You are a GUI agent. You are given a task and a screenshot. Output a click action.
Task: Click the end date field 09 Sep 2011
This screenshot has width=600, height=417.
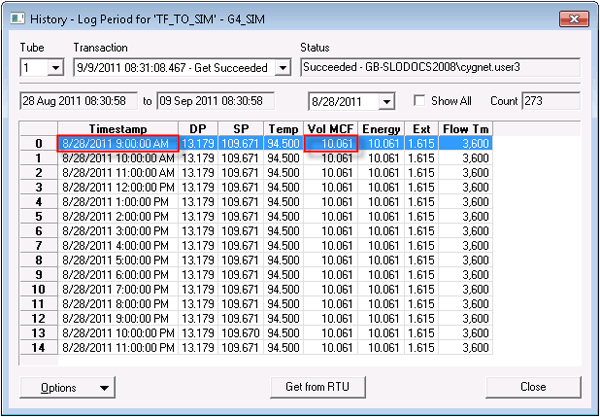(x=216, y=101)
